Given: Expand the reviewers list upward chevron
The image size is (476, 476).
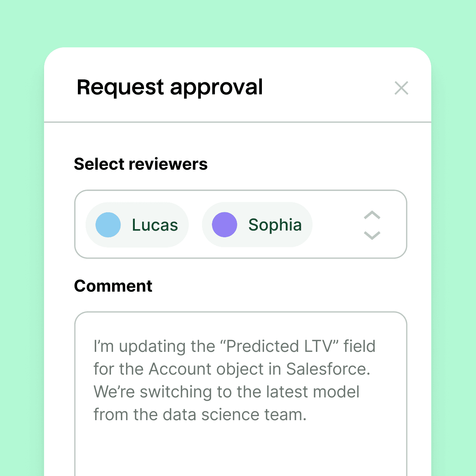Looking at the screenshot, I should pos(372,215).
